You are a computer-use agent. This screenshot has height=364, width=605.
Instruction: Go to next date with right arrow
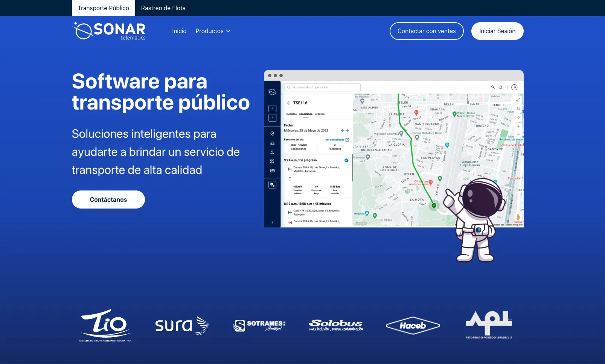tap(347, 131)
